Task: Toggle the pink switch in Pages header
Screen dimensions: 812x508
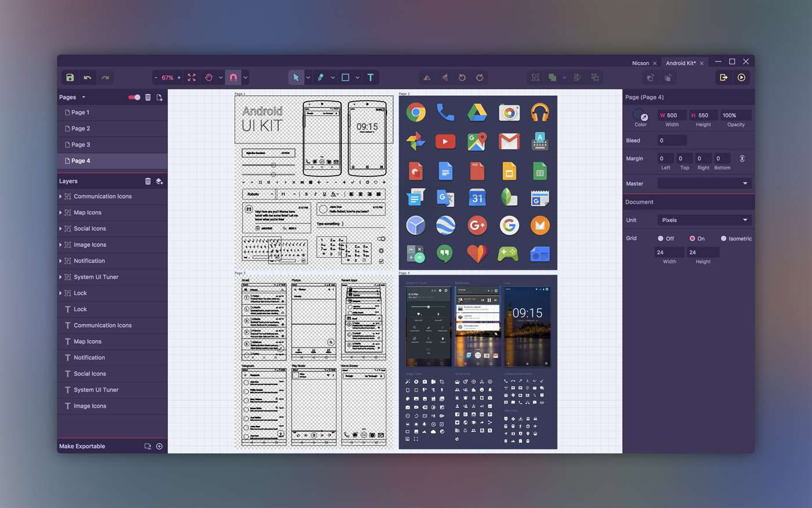Action: 134,97
